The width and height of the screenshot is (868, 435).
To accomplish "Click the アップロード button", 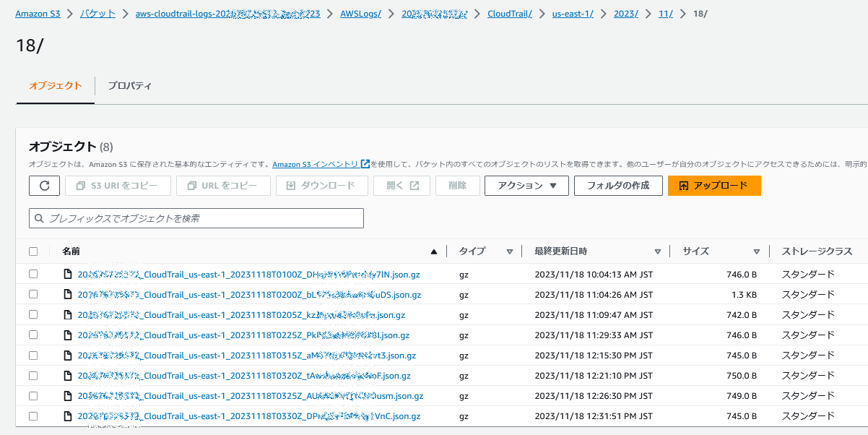I will click(714, 186).
